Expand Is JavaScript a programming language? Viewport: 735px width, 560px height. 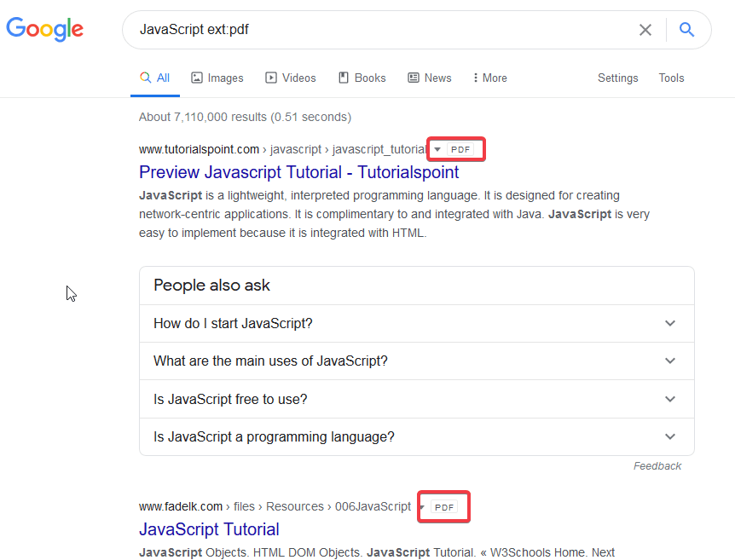(417, 436)
